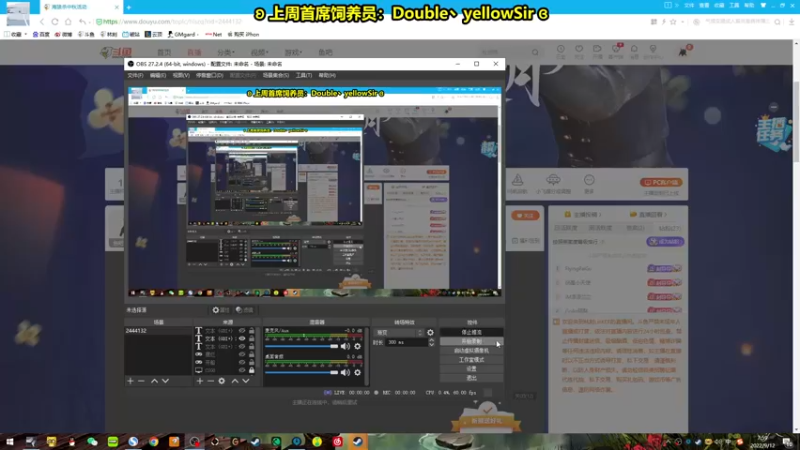Click the Start Virtual Camera button
800x450 pixels.
coord(471,351)
